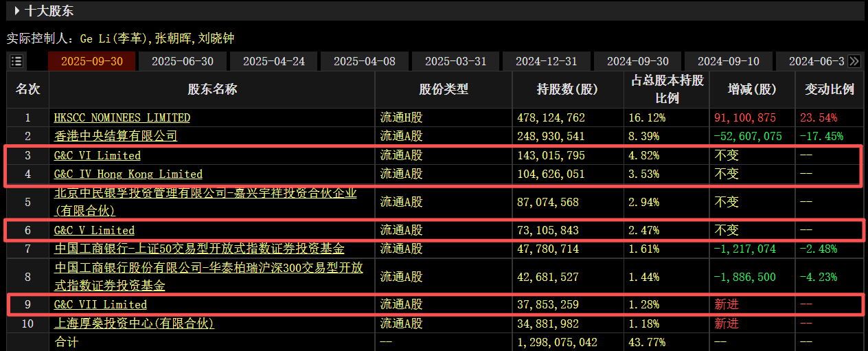Image resolution: width=868 pixels, height=351 pixels.
Task: Click the holding value 37,853,259
Action: click(x=548, y=304)
